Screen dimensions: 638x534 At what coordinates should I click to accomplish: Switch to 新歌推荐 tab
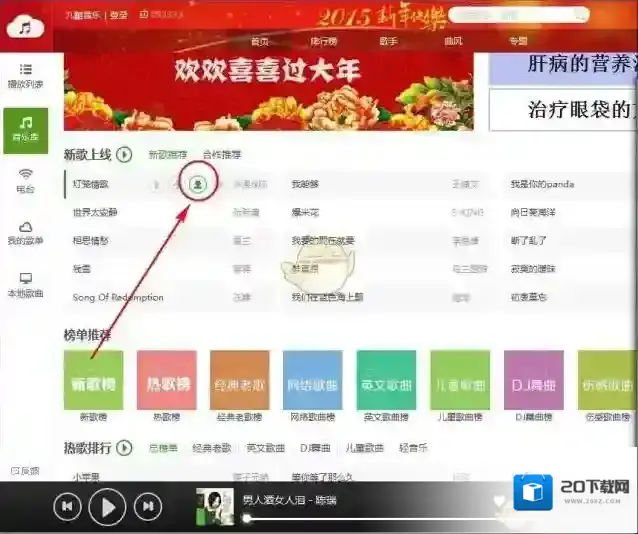(x=168, y=155)
